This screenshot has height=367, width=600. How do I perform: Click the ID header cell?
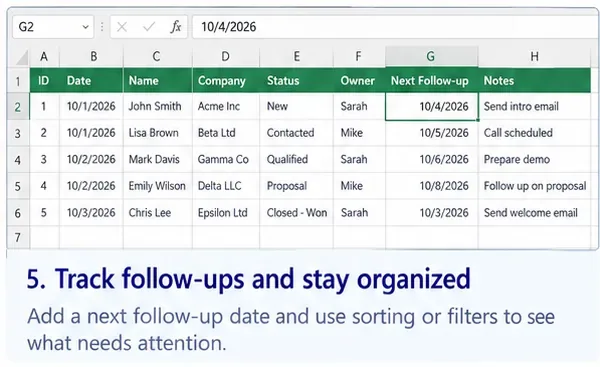tap(44, 80)
